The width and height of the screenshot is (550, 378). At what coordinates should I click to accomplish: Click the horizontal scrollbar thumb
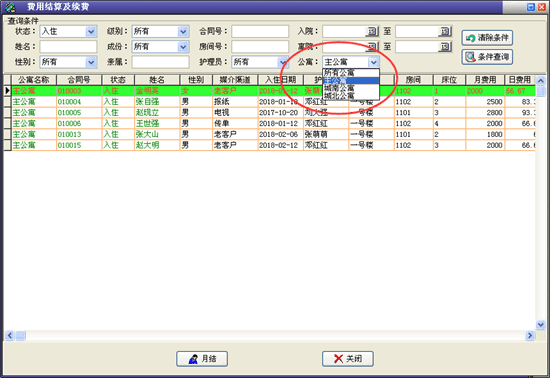pos(20,336)
